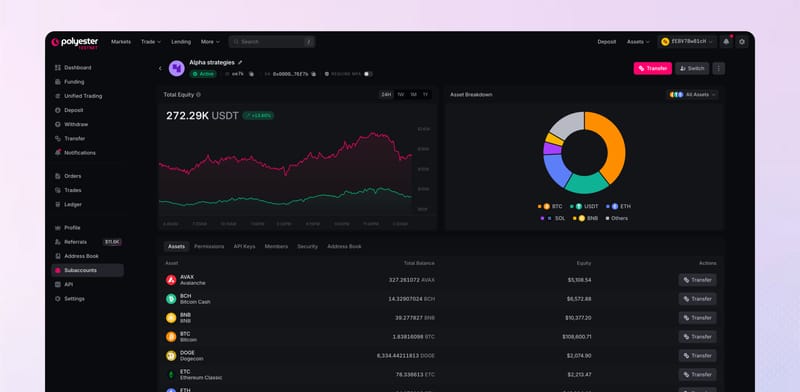
Task: Switch to the Address Book tab
Action: (x=344, y=247)
